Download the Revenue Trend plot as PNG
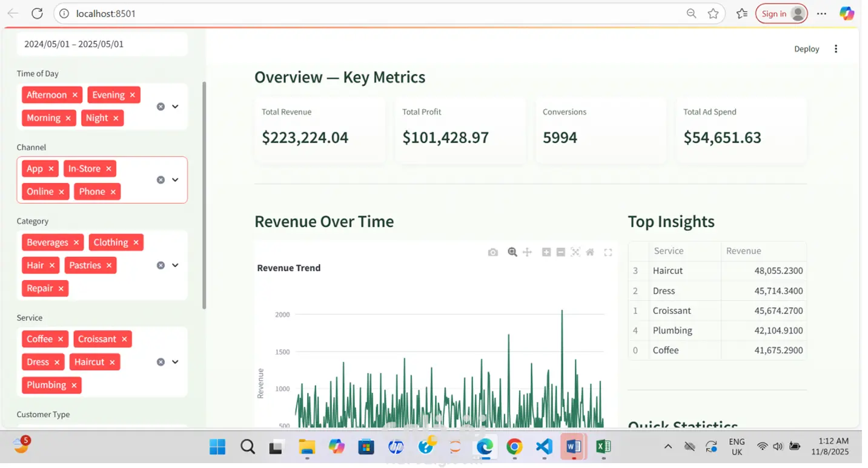This screenshot has height=468, width=868. (x=493, y=252)
